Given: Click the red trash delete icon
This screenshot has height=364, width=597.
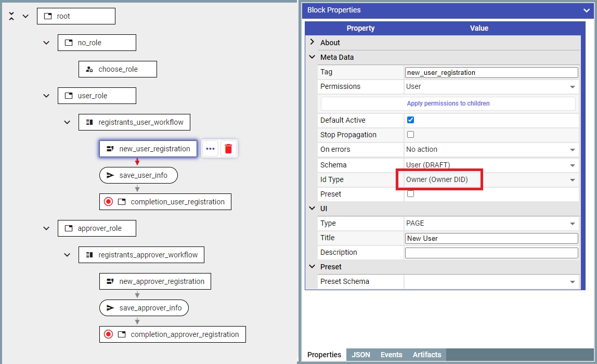Looking at the screenshot, I should [228, 149].
